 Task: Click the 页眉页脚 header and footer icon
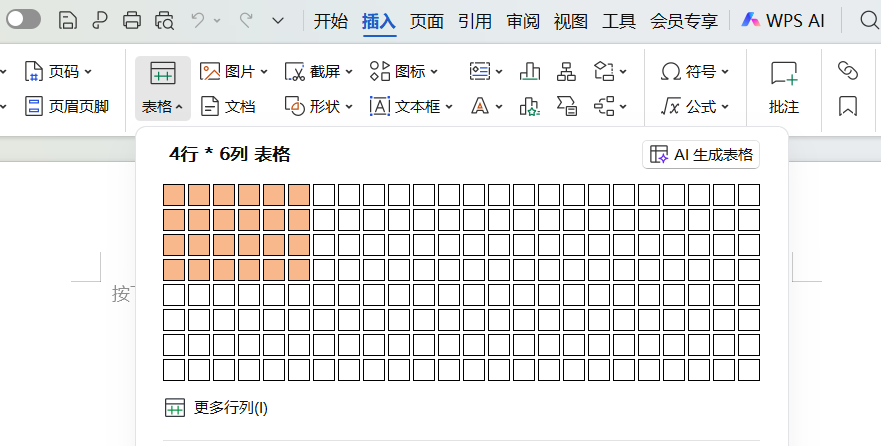tap(34, 106)
